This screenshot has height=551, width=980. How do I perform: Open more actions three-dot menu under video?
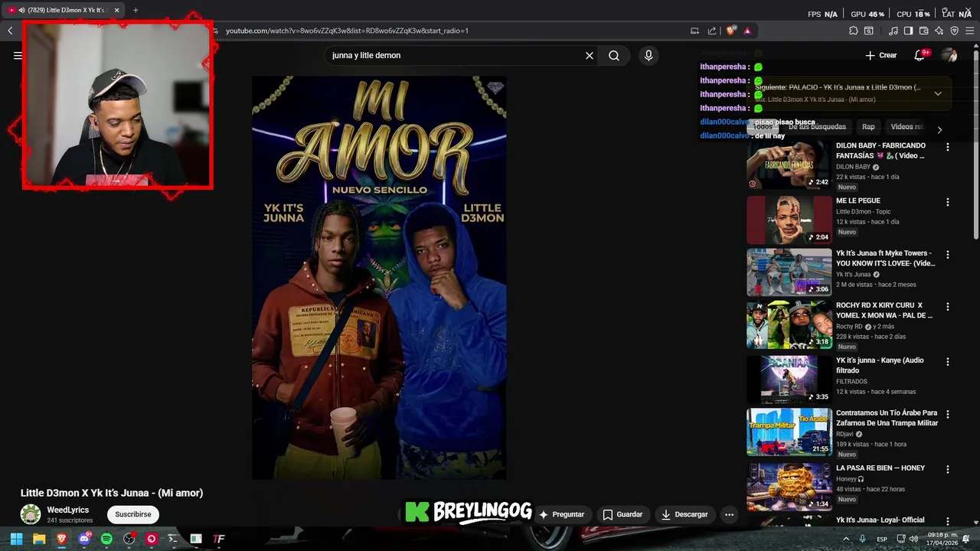pyautogui.click(x=729, y=514)
